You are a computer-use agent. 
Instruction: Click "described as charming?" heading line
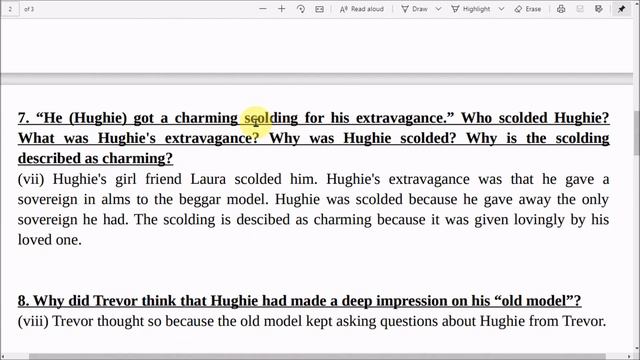click(x=96, y=158)
